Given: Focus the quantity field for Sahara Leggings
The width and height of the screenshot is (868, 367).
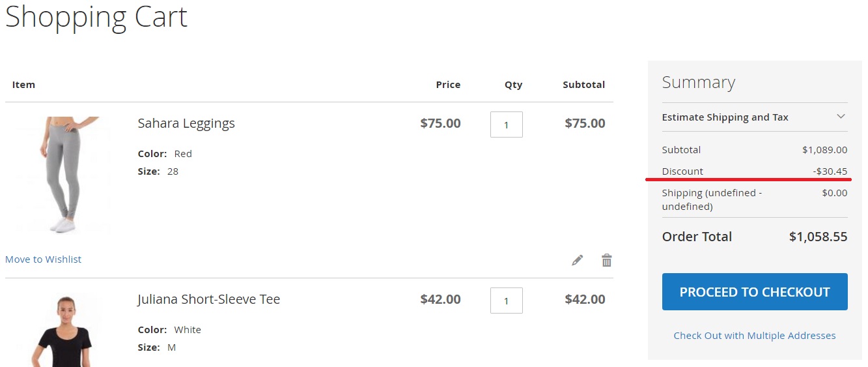Looking at the screenshot, I should pyautogui.click(x=506, y=125).
